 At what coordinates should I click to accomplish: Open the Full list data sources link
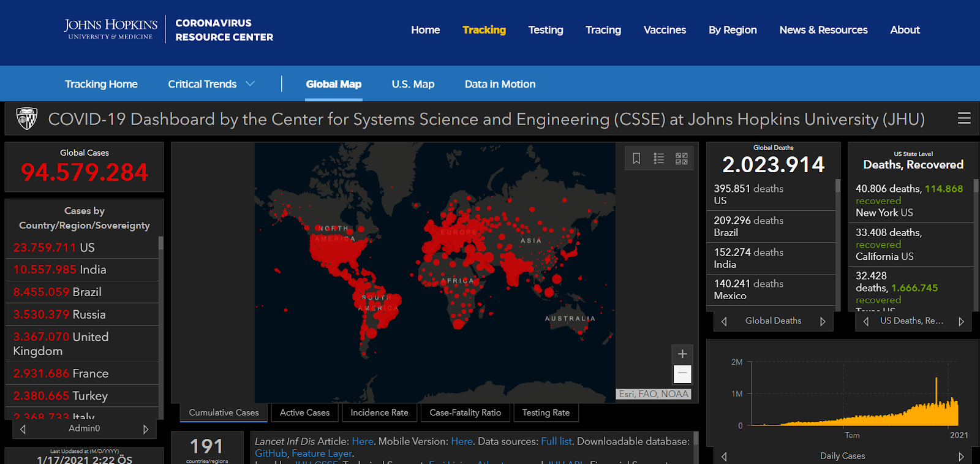(556, 441)
